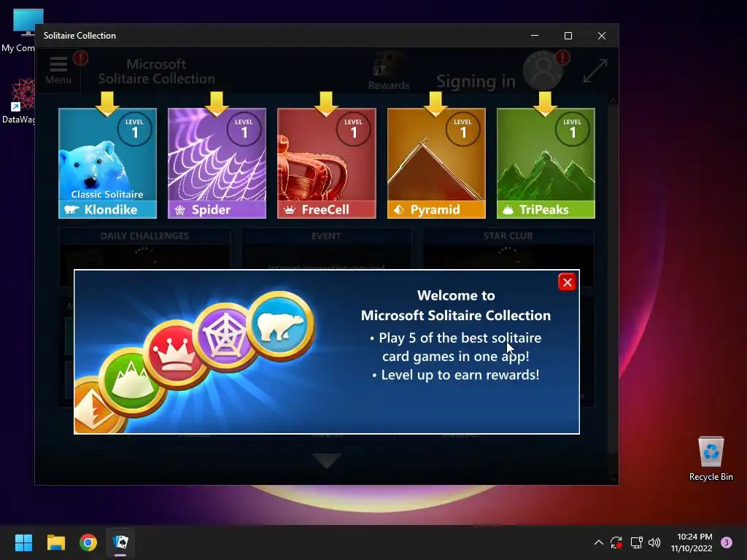747x560 pixels.
Task: Select the Recycle Bin desktop icon
Action: 711,458
